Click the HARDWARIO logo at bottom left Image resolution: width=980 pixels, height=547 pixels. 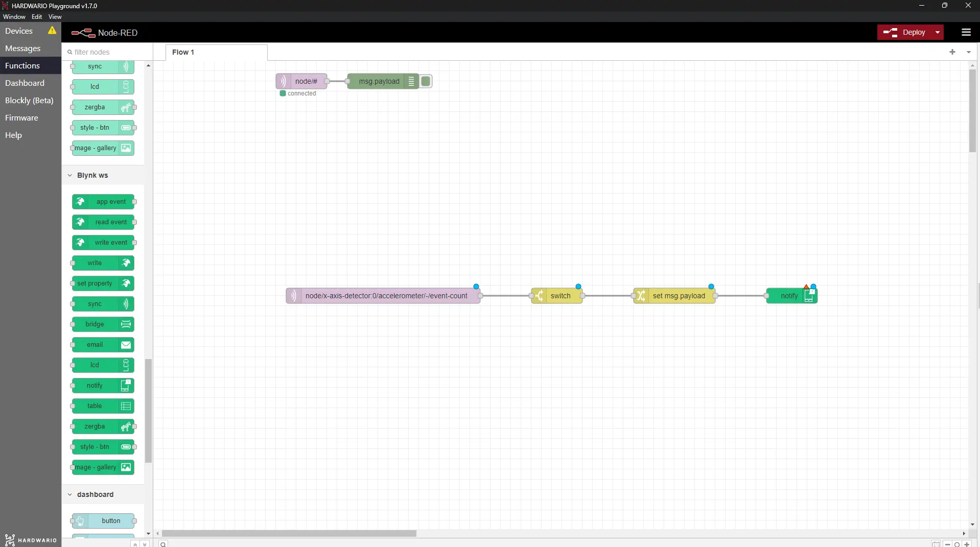pyautogui.click(x=31, y=540)
